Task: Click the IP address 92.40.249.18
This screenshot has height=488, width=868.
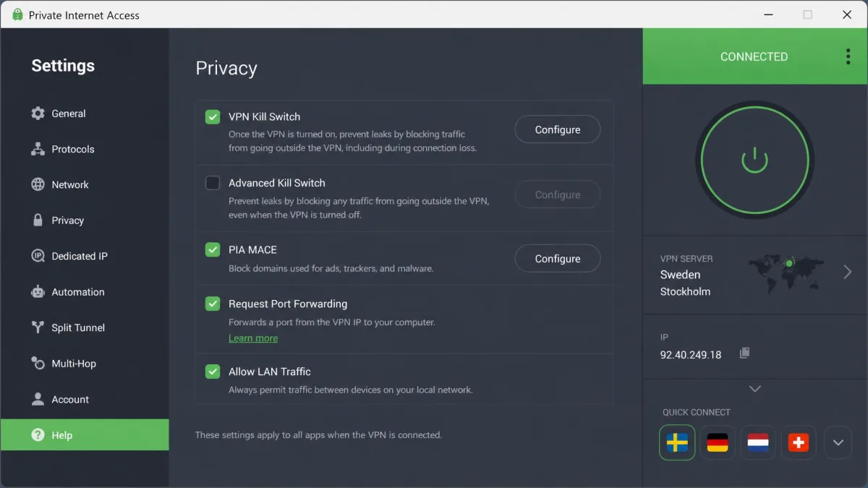Action: coord(691,355)
